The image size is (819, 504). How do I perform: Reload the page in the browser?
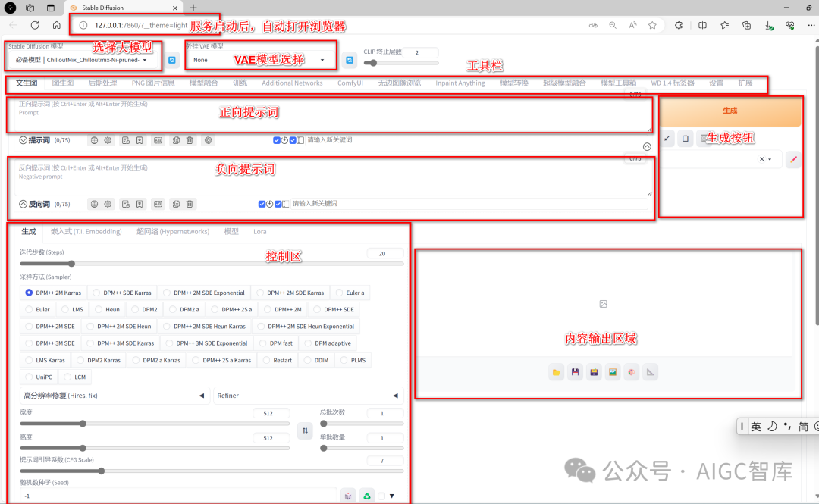point(35,25)
